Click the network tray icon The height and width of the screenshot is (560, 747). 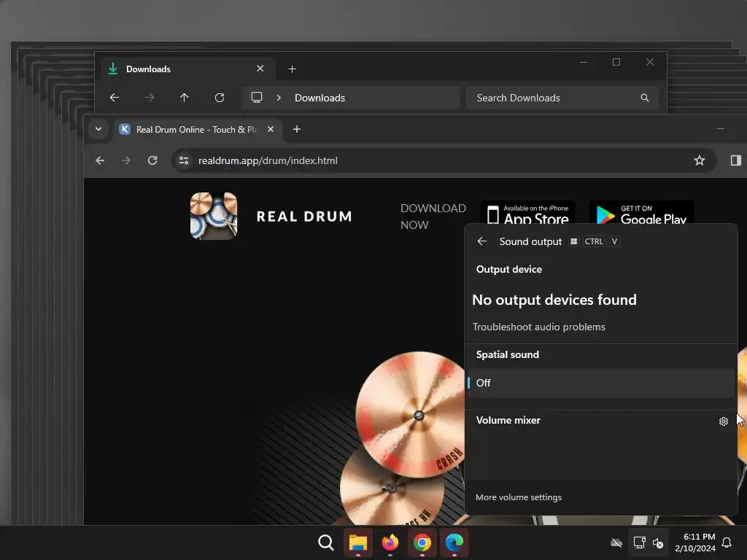pyautogui.click(x=639, y=542)
